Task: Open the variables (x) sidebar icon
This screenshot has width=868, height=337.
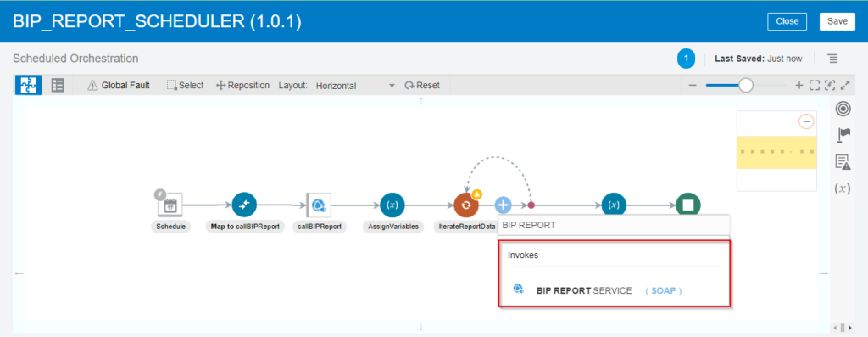Action: (843, 188)
